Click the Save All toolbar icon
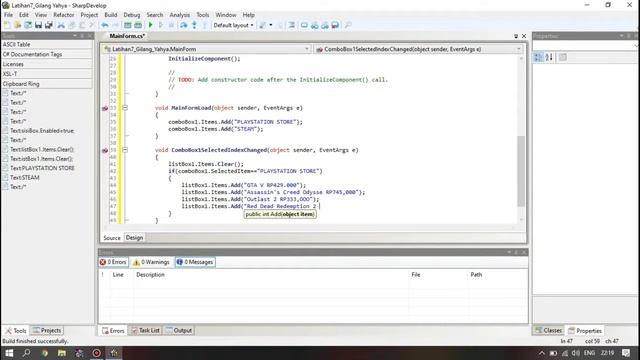Viewport: 640px width, 360px height. [x=49, y=25]
